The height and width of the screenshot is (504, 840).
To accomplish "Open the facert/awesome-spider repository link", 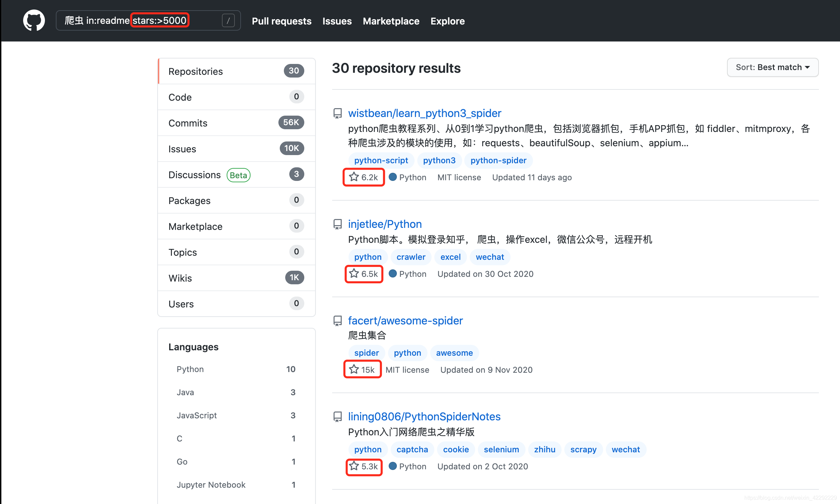I will coord(405,320).
